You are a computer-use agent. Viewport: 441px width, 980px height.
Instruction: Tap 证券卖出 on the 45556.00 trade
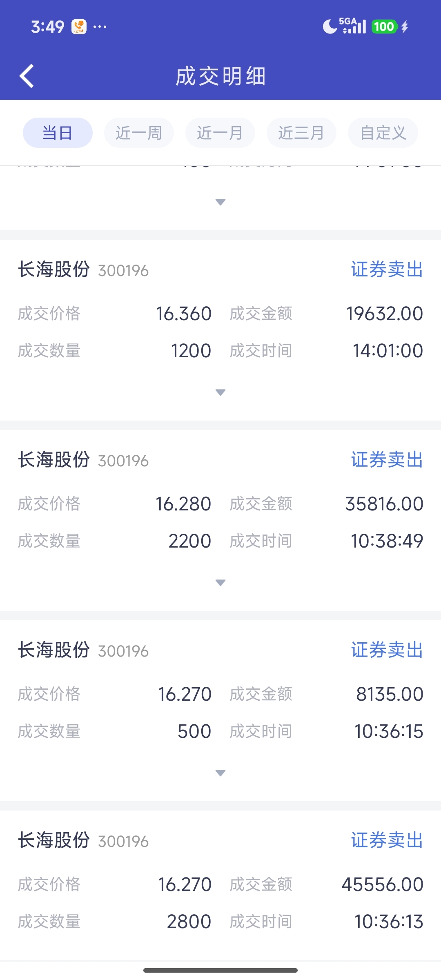387,841
